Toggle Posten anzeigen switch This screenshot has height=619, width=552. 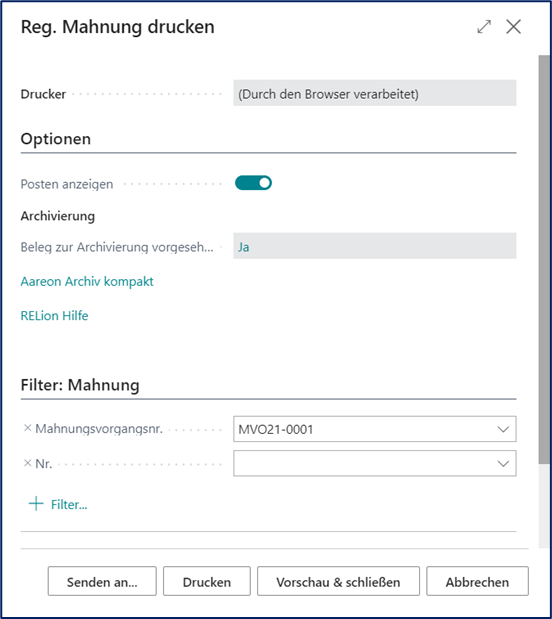point(253,183)
